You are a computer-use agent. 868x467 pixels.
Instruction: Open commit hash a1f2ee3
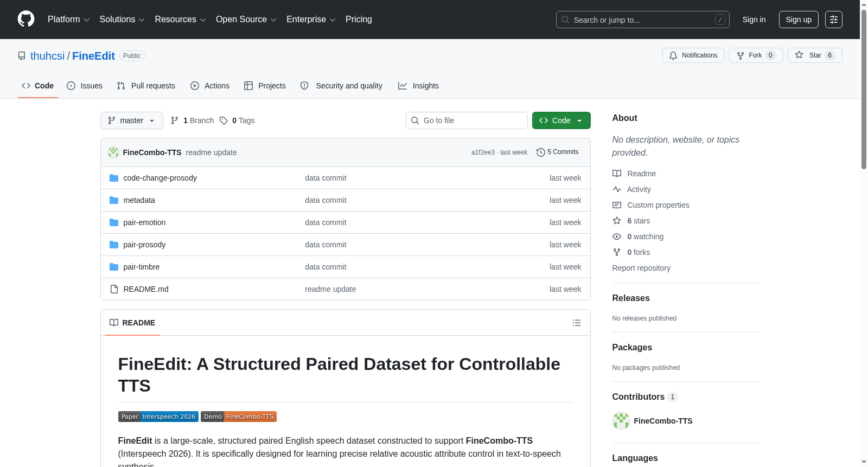pyautogui.click(x=483, y=152)
